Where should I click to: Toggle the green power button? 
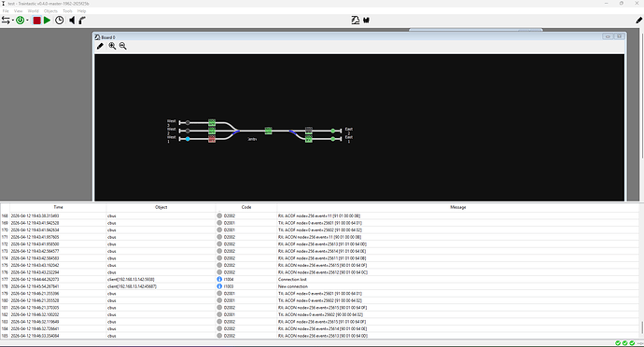[20, 21]
